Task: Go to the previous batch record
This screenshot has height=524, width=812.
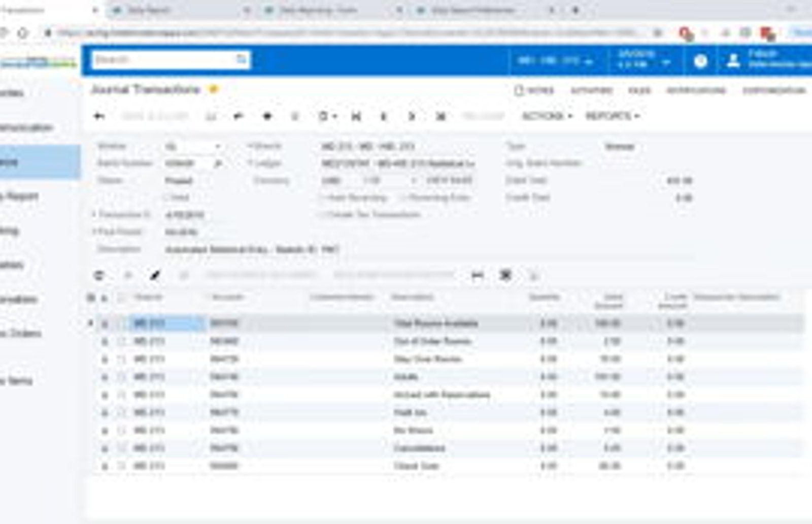Action: coord(384,116)
